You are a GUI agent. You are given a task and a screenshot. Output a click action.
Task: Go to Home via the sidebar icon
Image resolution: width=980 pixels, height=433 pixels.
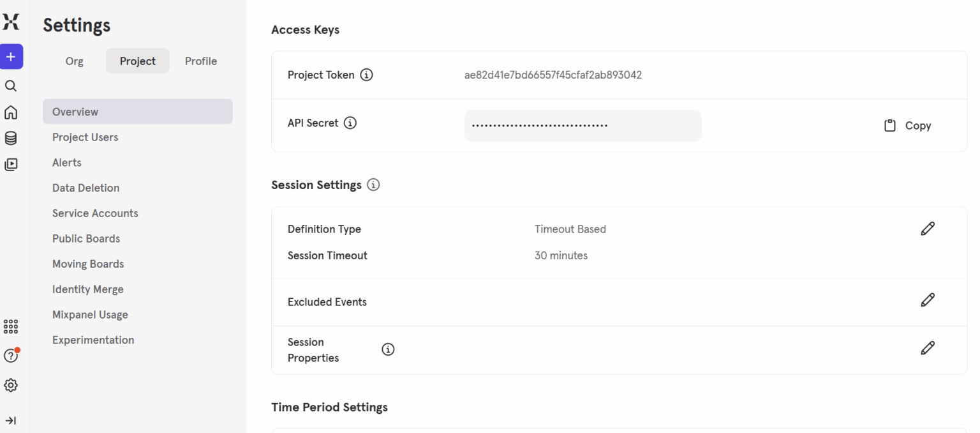click(x=11, y=112)
